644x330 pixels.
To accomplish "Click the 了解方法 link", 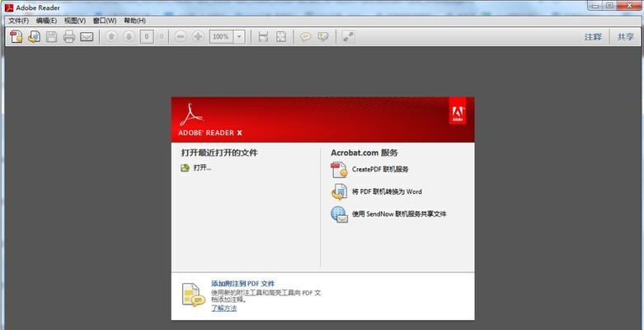I will click(223, 309).
